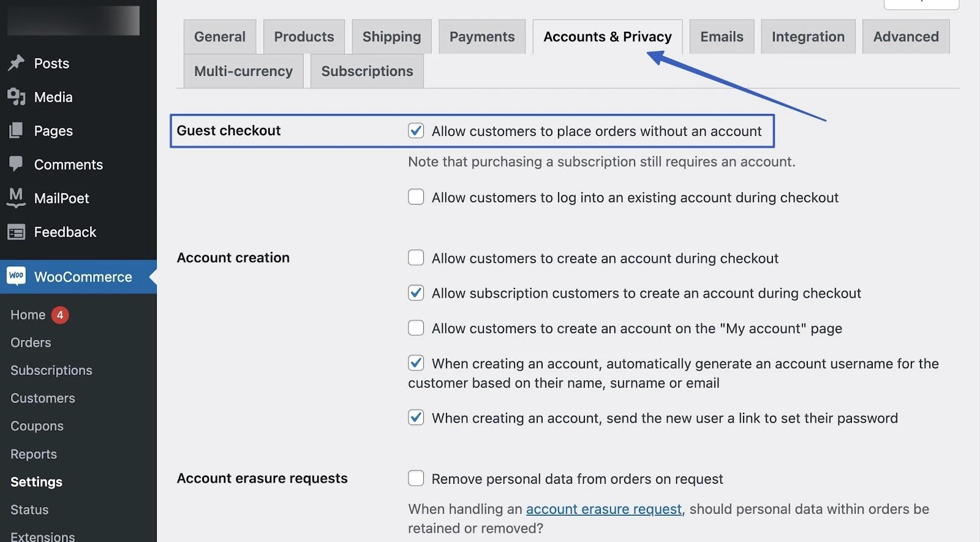Click the MailPoet M icon

[x=17, y=197]
